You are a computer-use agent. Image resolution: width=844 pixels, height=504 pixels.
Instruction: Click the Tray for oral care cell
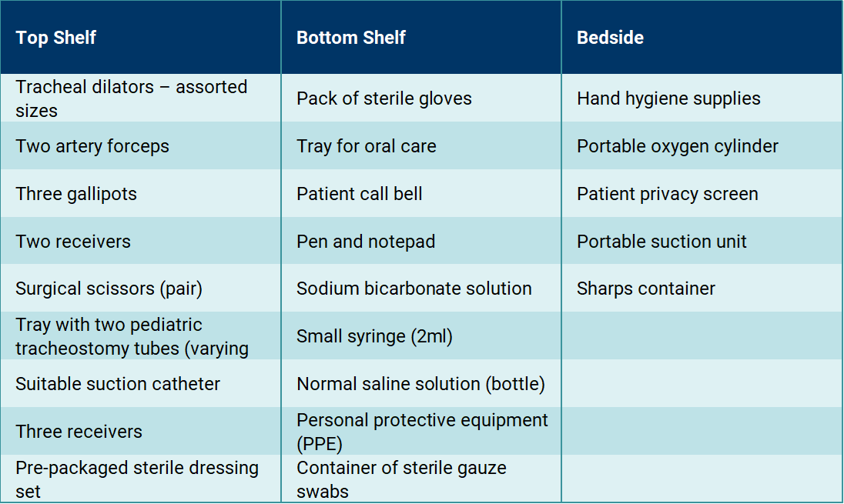421,145
